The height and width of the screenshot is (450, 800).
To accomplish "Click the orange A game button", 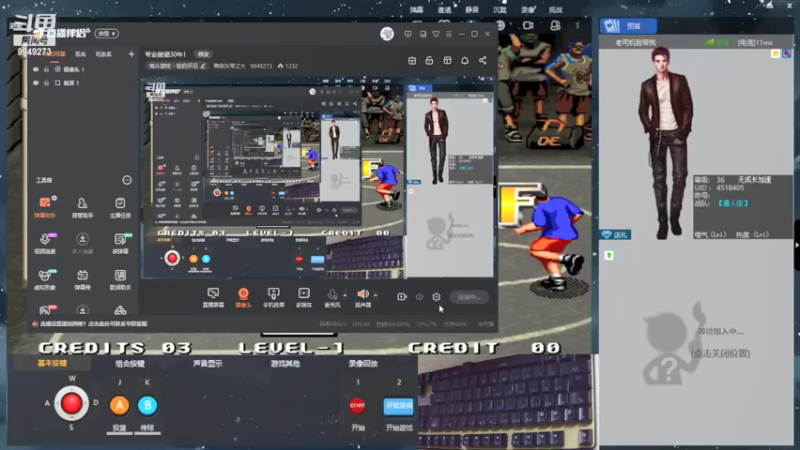I will 119,406.
